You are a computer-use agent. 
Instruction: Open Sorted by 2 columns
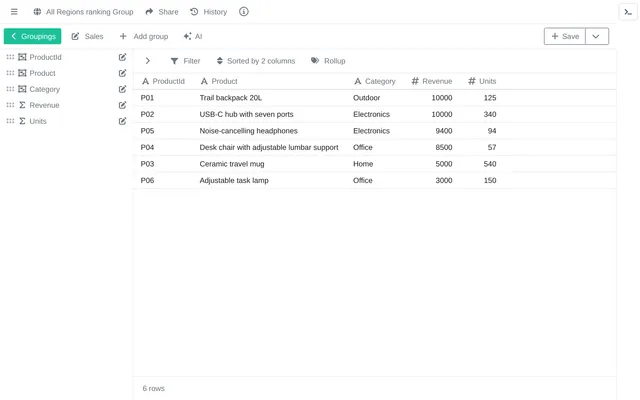pos(256,61)
